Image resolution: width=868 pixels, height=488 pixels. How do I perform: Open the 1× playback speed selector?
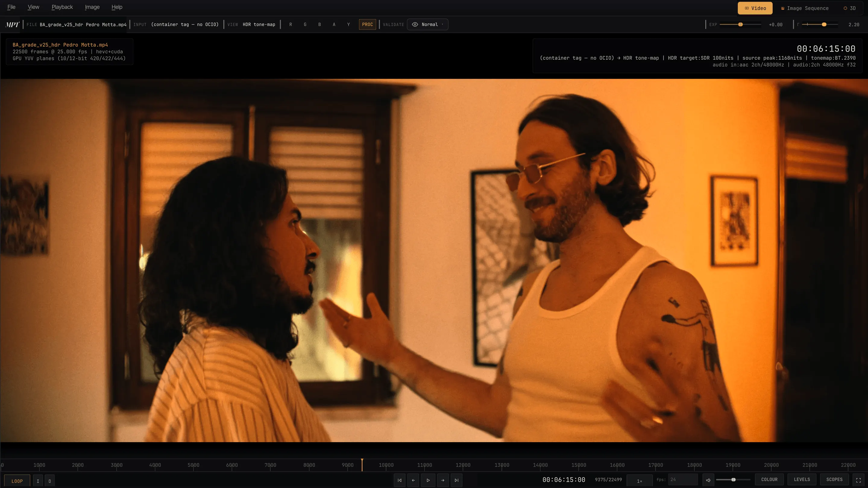pos(639,480)
